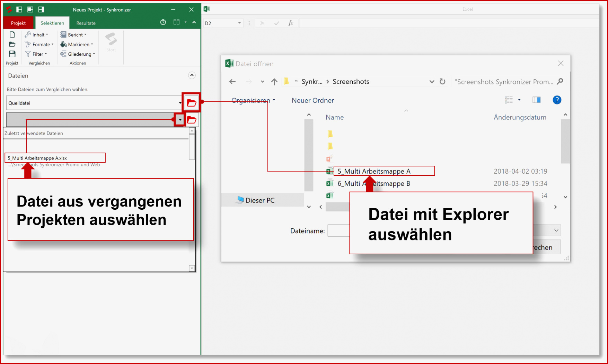Go back in the Datei öffnen dialog
The height and width of the screenshot is (364, 608).
[x=232, y=82]
